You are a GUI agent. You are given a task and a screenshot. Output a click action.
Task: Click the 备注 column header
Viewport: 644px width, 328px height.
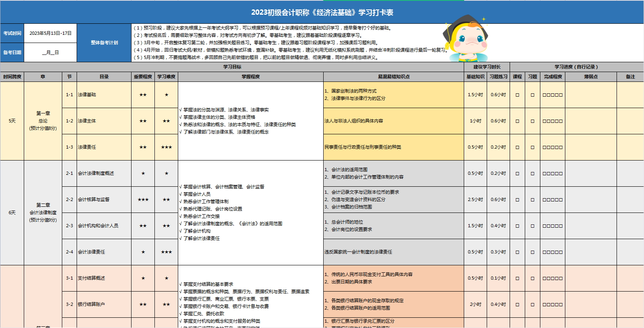click(x=630, y=77)
